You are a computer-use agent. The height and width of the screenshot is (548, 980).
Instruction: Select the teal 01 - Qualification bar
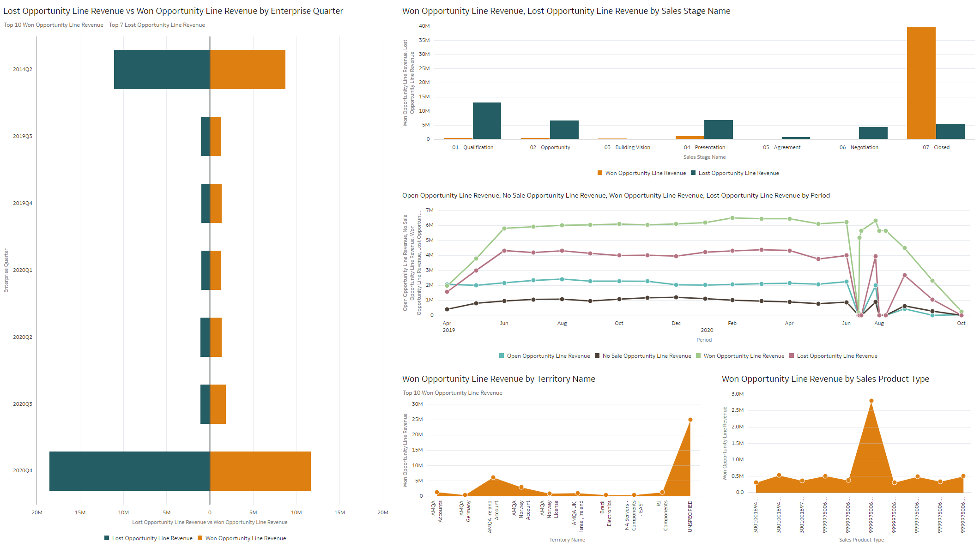coord(486,120)
